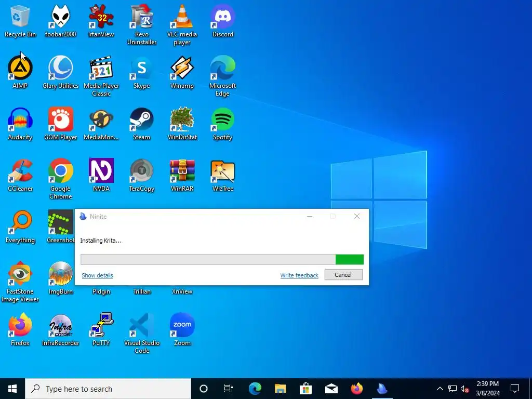Show hidden system tray icons
The width and height of the screenshot is (532, 399).
coord(440,389)
